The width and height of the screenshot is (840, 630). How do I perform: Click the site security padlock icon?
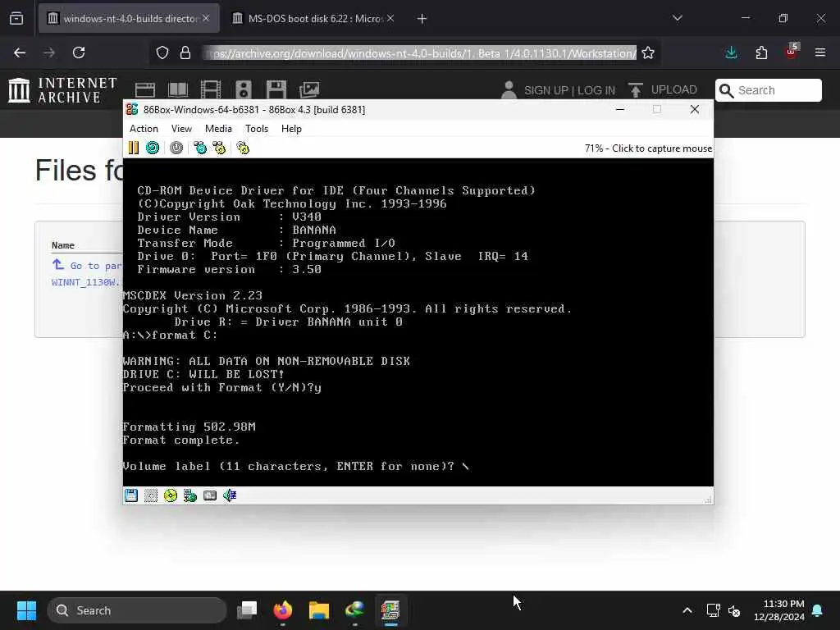click(x=185, y=52)
